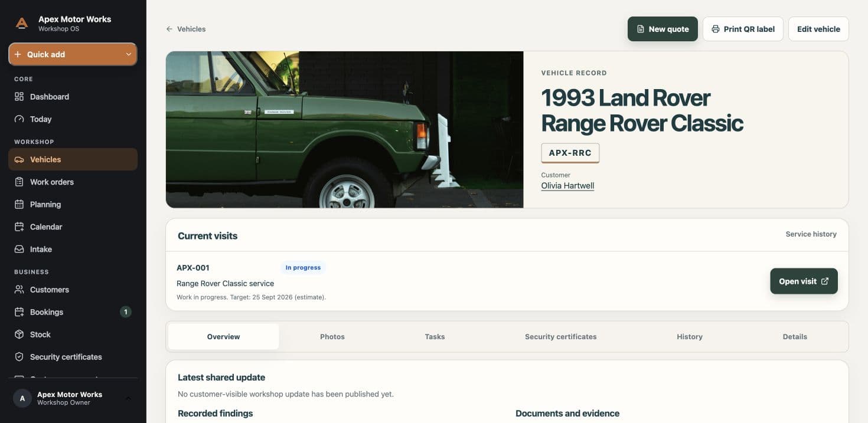Open customer Olivia Hartwell link
The width and height of the screenshot is (868, 423).
pyautogui.click(x=567, y=186)
